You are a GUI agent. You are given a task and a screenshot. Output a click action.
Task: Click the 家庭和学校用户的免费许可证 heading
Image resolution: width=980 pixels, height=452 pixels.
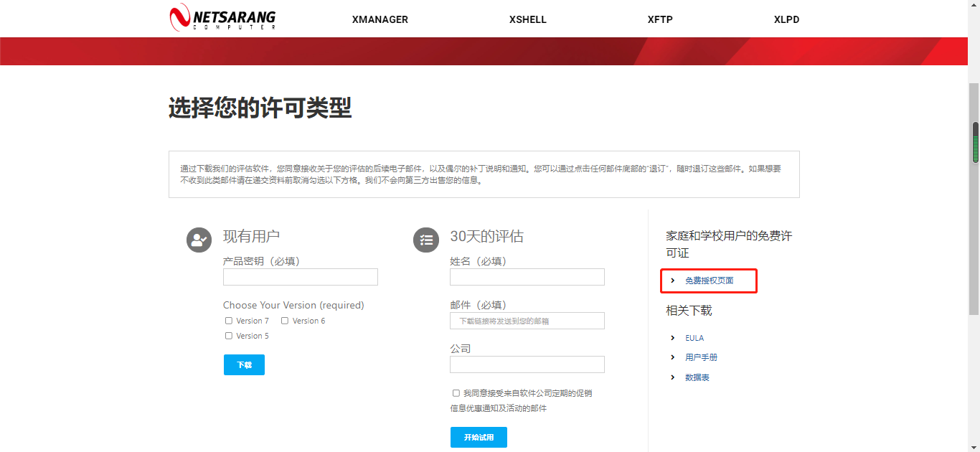[x=729, y=245]
